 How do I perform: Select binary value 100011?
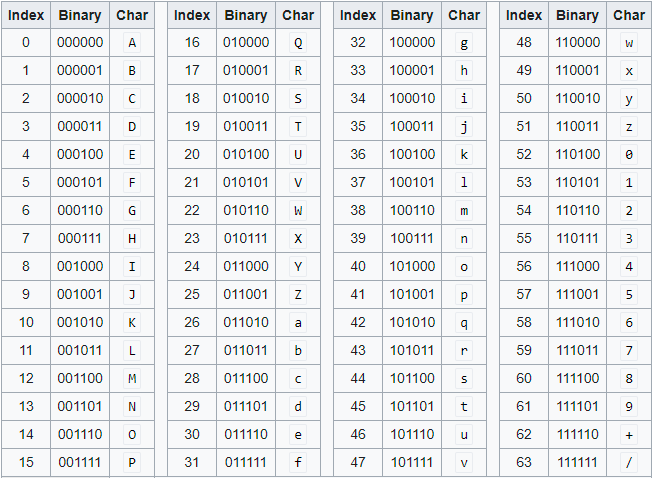coord(412,126)
